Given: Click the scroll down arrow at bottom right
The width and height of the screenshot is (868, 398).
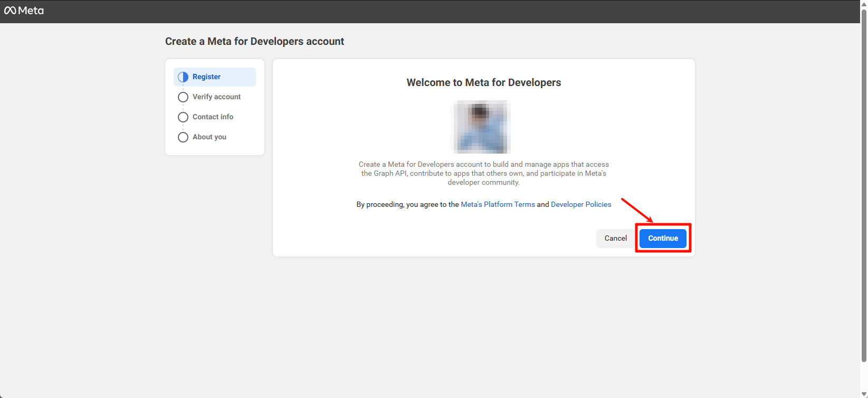Looking at the screenshot, I should 863,394.
